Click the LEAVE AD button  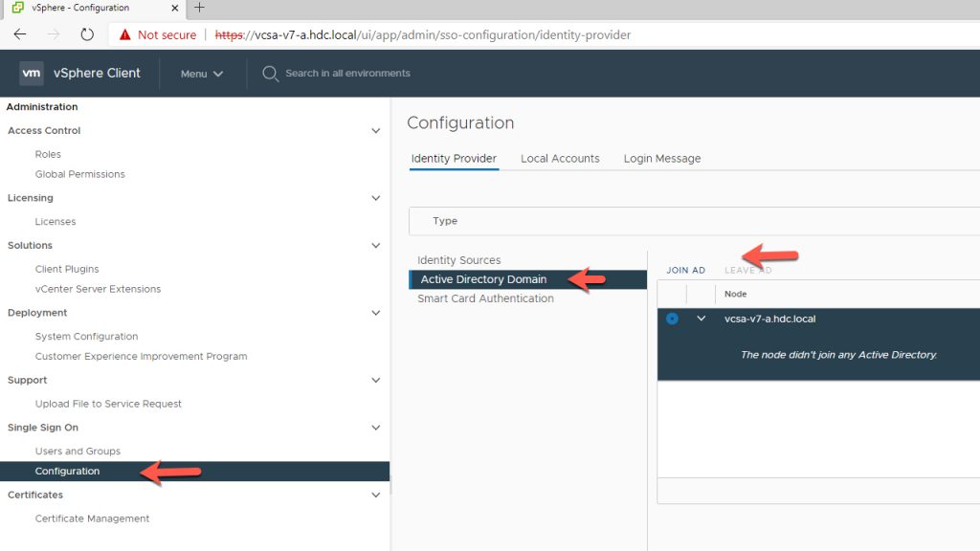[x=747, y=271]
